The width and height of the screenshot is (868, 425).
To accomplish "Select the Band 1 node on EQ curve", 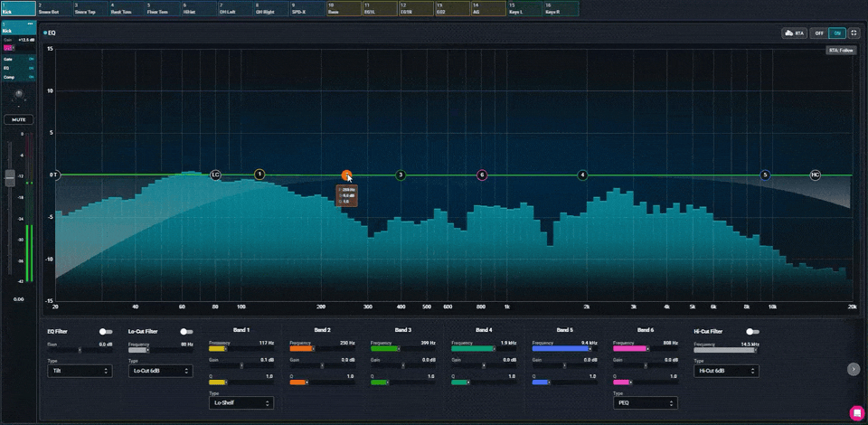I will coord(259,174).
